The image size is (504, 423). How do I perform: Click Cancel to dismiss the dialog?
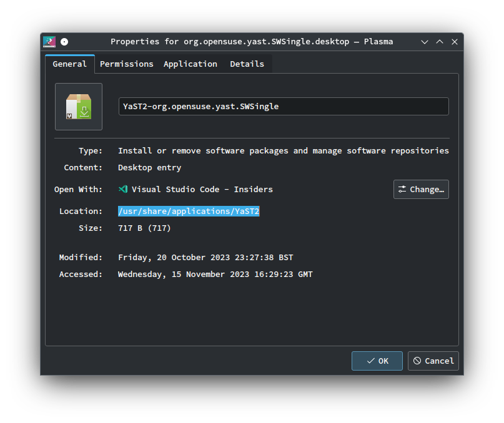point(433,361)
